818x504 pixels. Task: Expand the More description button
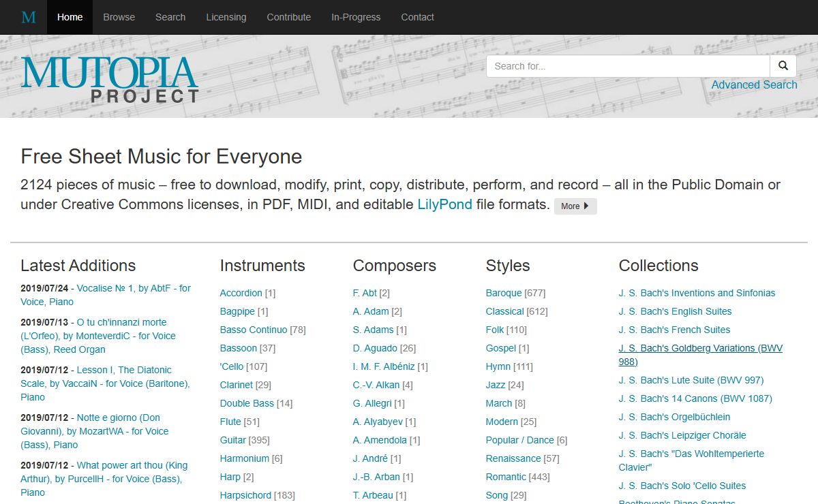coord(575,206)
